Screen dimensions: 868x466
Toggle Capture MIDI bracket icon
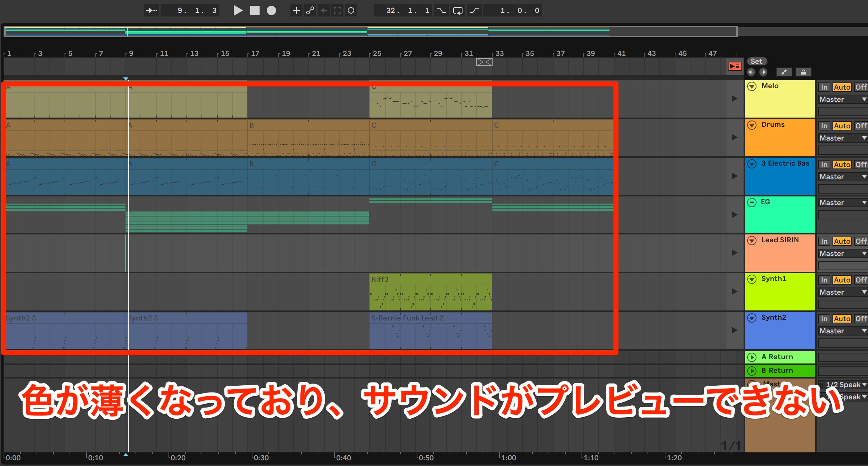337,10
